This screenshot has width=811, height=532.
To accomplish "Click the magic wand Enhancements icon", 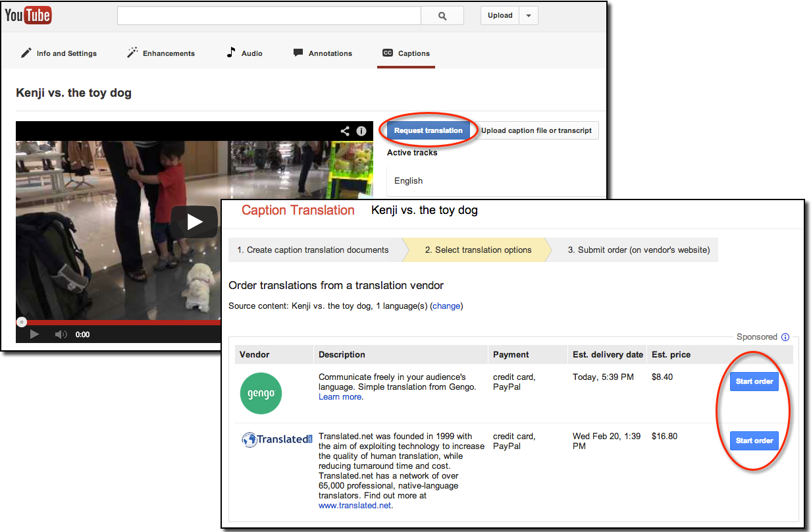I will click(x=132, y=53).
